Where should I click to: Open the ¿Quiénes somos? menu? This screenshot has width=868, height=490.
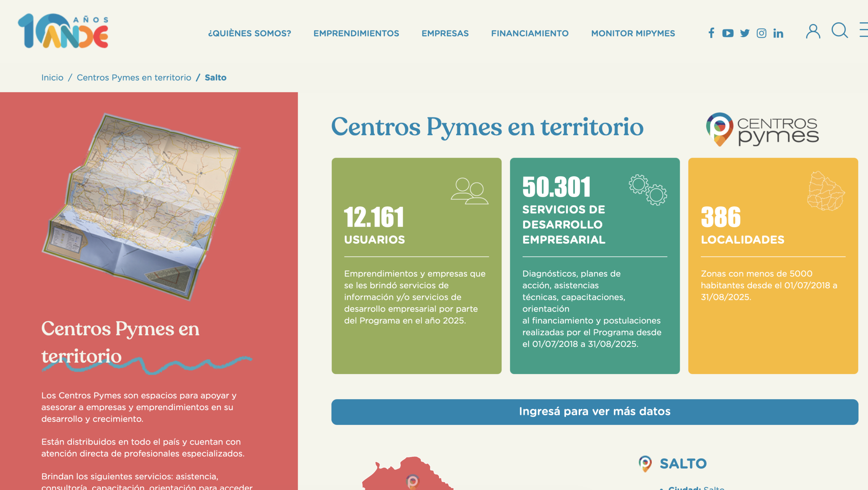pyautogui.click(x=250, y=33)
